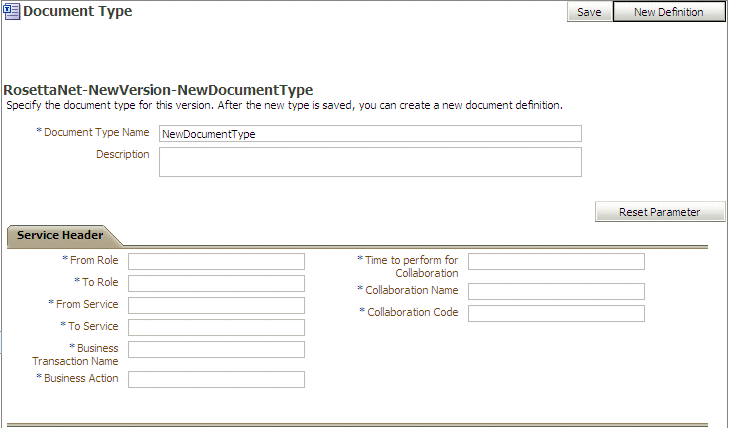The width and height of the screenshot is (729, 428).
Task: Click the Collaboration Code input field
Action: click(x=556, y=314)
